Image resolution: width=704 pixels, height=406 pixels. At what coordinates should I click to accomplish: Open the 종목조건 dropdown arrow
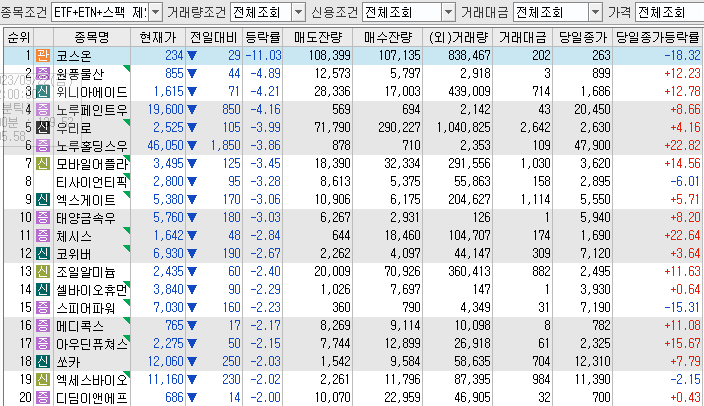tap(155, 12)
